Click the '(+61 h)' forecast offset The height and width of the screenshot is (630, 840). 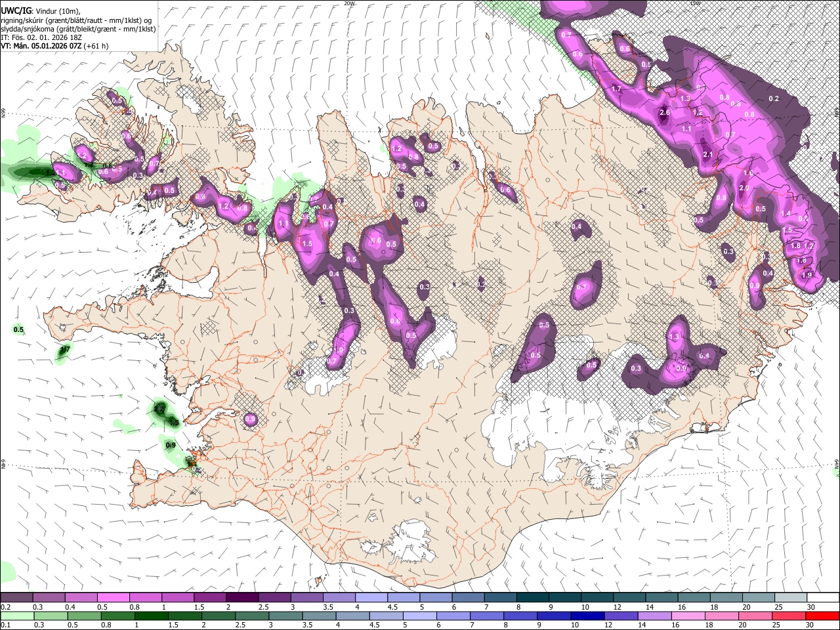tap(96, 46)
